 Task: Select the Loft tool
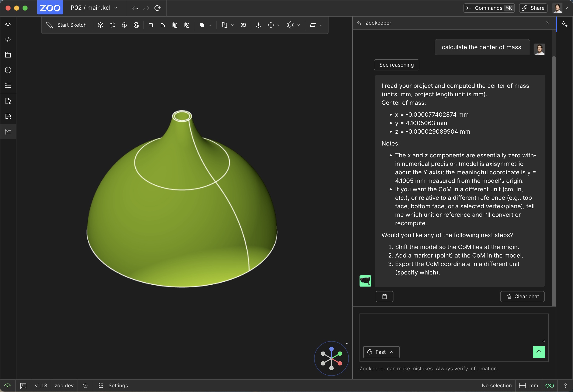tap(124, 25)
